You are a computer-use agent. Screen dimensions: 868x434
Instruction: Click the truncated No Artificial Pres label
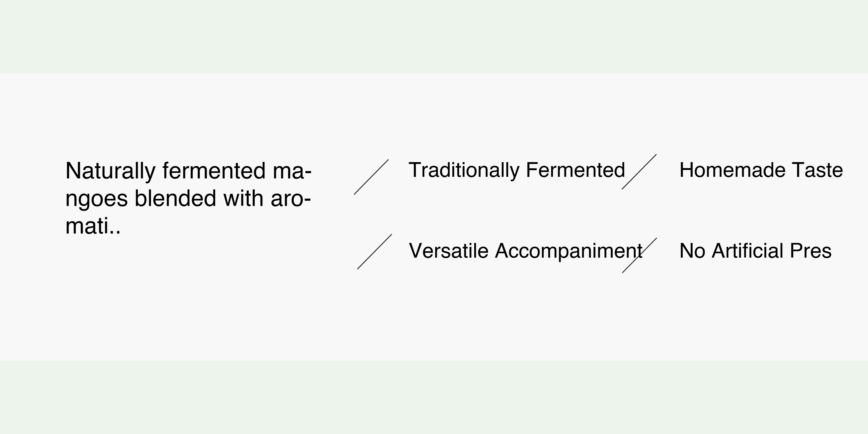tap(755, 251)
